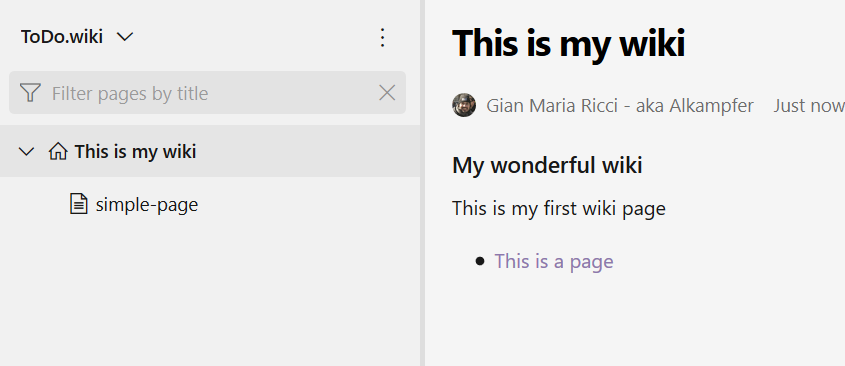This screenshot has height=366, width=845.
Task: Click the This is my wiki page title
Action: click(x=569, y=43)
